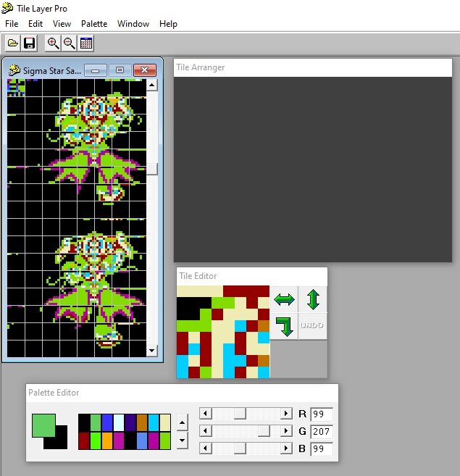Click the G slider left arrow
Image resolution: width=460 pixels, height=476 pixels.
point(206,431)
